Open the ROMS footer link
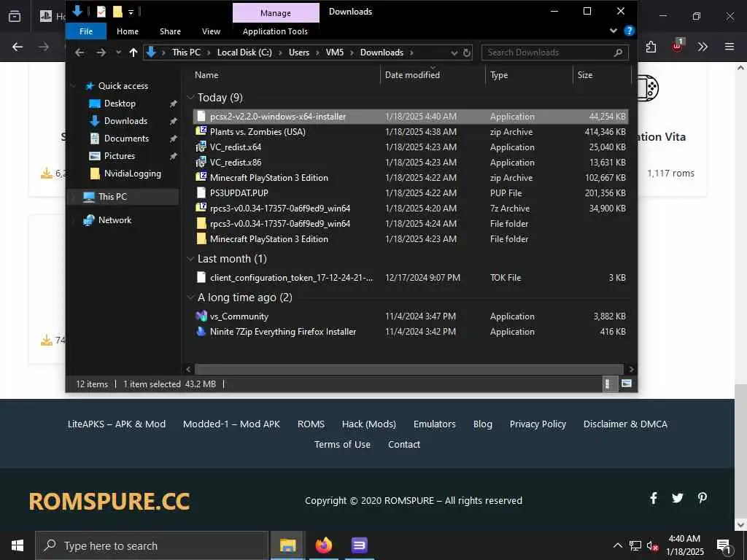 tap(311, 424)
